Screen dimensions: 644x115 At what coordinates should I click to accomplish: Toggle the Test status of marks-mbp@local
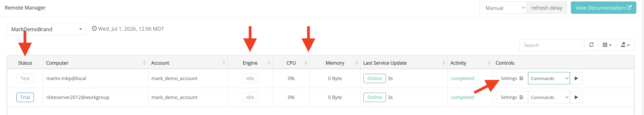tap(25, 78)
